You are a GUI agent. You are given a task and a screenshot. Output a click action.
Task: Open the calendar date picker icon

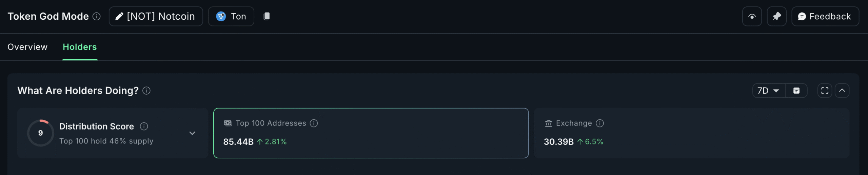[x=796, y=91]
